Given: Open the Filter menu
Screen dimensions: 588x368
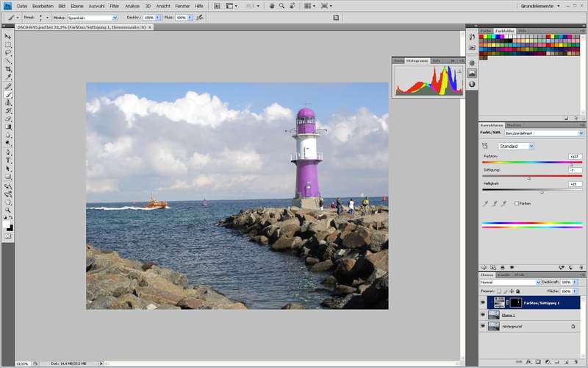Looking at the screenshot, I should click(x=115, y=6).
